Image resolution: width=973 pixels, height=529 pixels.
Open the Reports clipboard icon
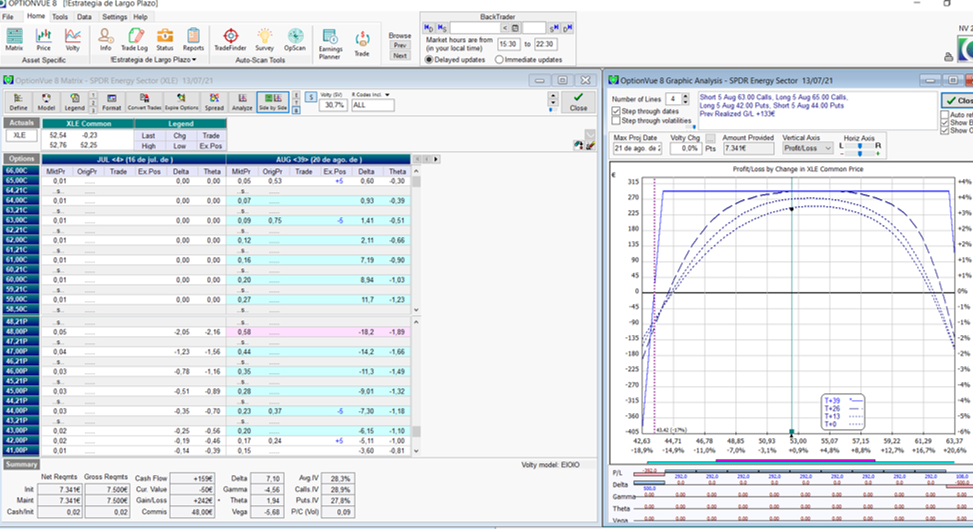coord(193,40)
